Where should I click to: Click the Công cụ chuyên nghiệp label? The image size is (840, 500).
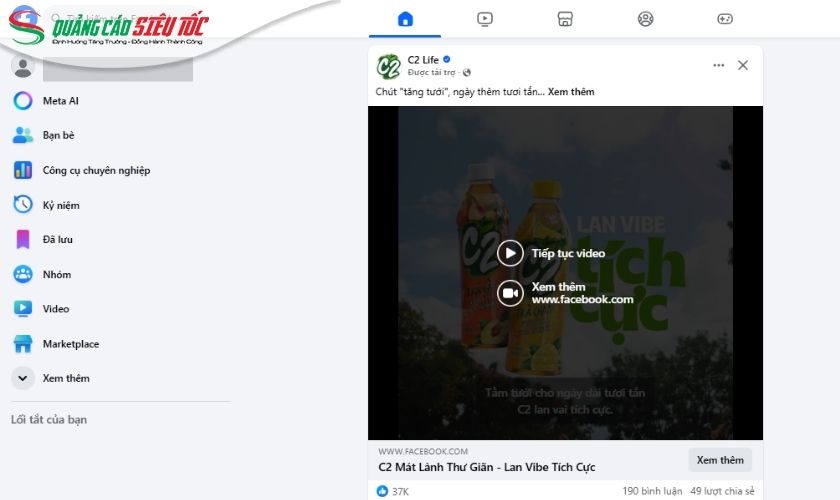pos(96,170)
